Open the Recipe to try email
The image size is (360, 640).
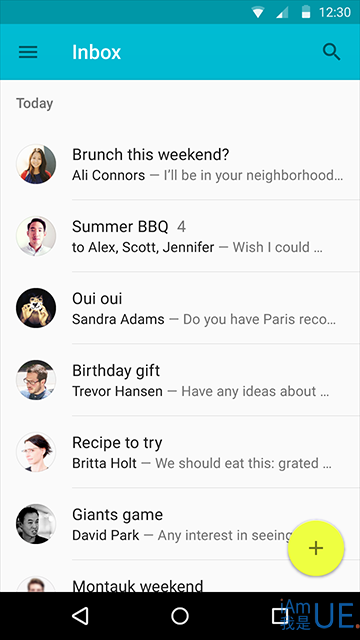click(x=180, y=451)
